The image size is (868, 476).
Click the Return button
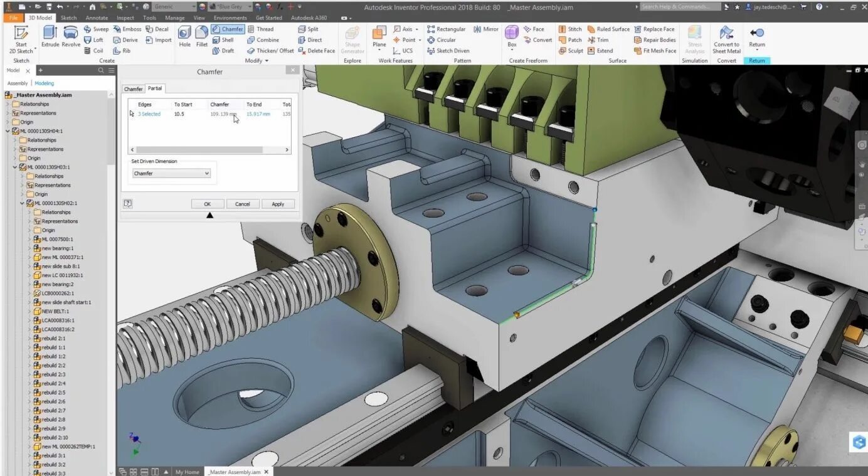(757, 37)
